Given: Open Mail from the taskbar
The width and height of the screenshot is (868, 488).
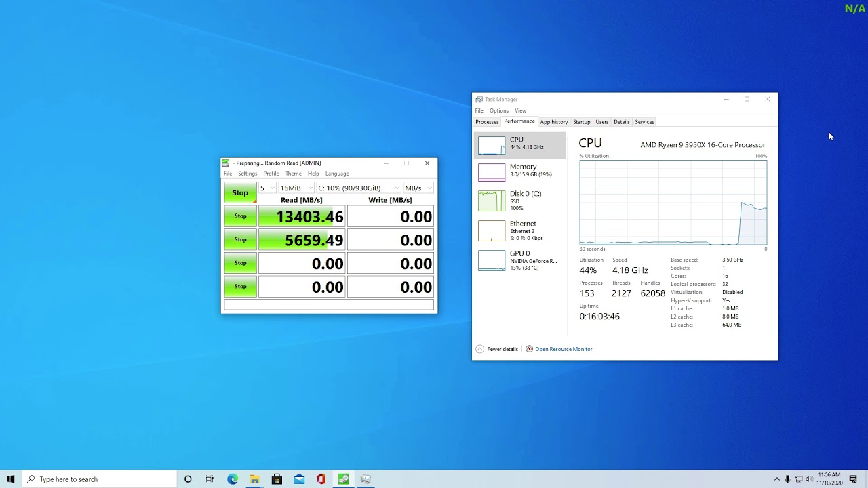Looking at the screenshot, I should [299, 479].
